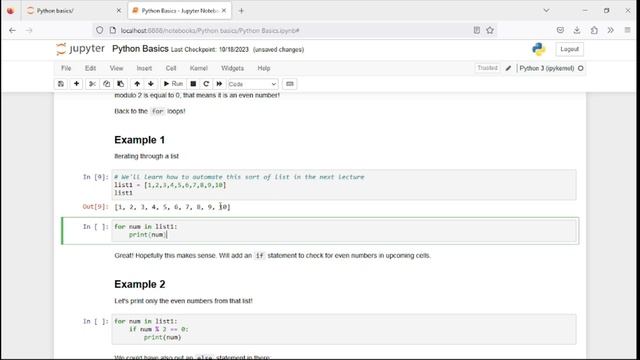Rename the notebook title Python Basics
The width and height of the screenshot is (640, 360).
(140, 49)
